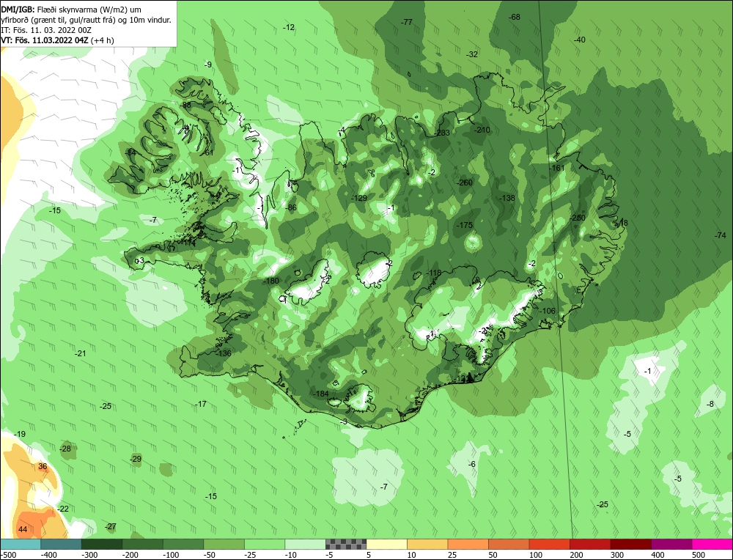
Task: Click the '-8' value on the map
Action: [x=710, y=404]
